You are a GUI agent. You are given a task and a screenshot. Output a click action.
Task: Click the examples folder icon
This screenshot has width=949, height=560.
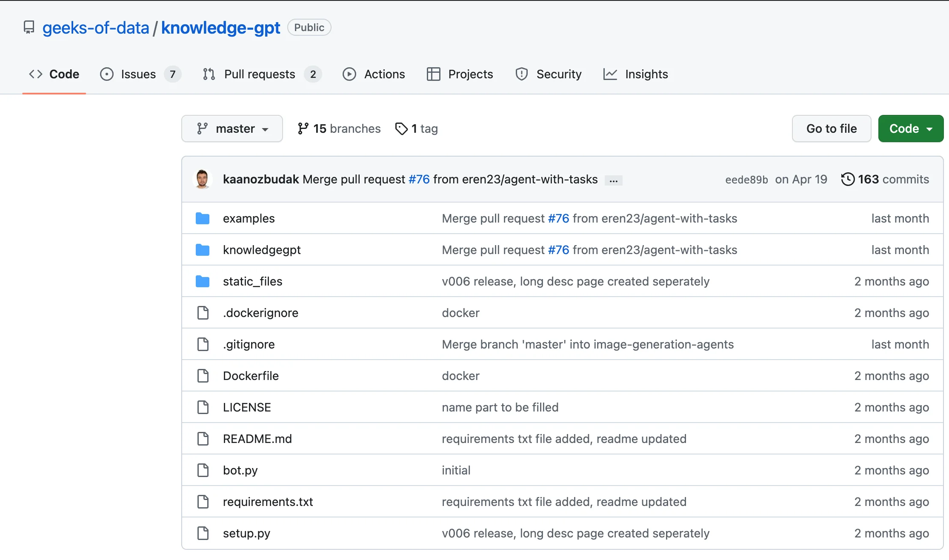point(203,218)
